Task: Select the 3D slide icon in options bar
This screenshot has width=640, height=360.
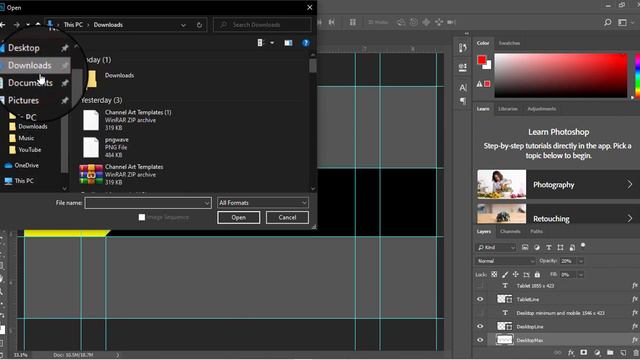Action: pos(439,22)
